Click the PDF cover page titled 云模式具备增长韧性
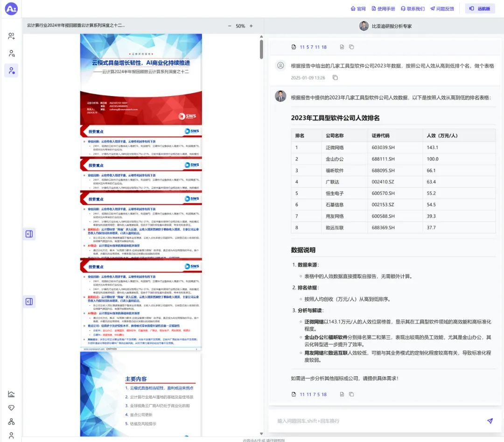This screenshot has height=442, width=504. 141,79
